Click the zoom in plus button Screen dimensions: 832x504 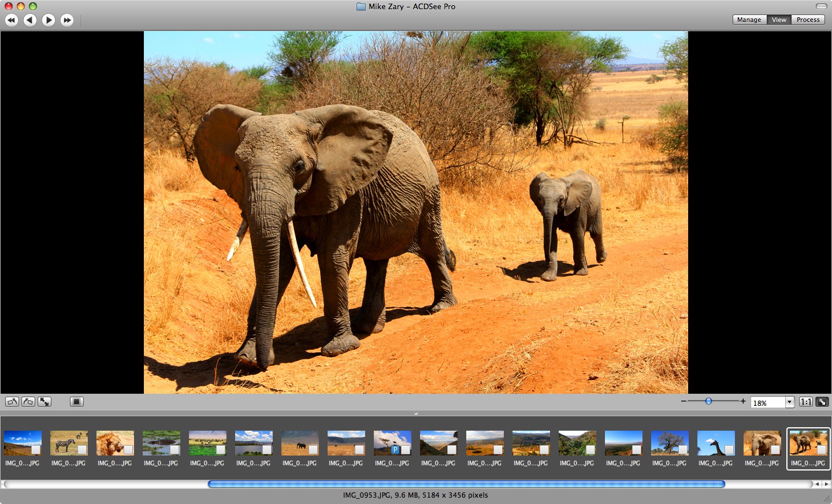pos(743,401)
